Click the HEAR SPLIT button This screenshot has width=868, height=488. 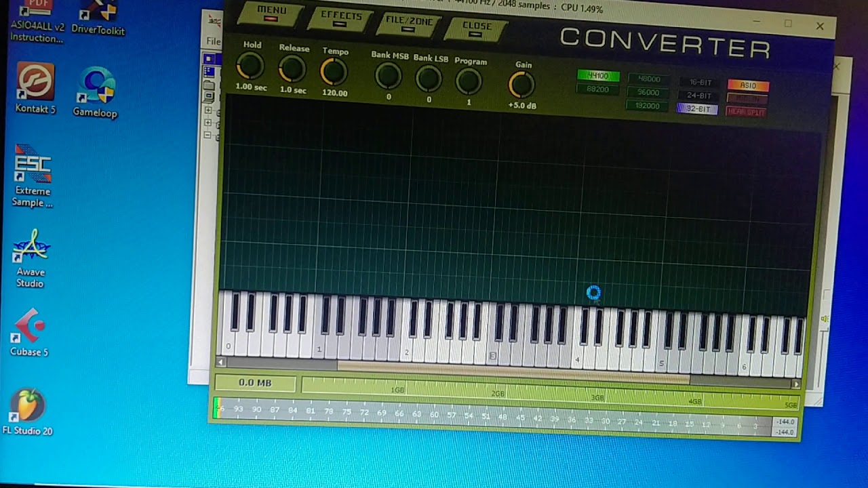click(746, 112)
